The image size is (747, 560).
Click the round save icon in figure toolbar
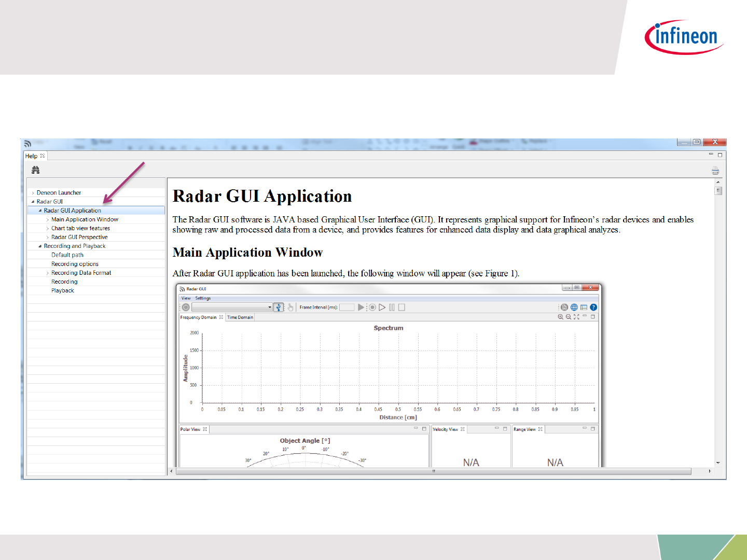(x=564, y=307)
